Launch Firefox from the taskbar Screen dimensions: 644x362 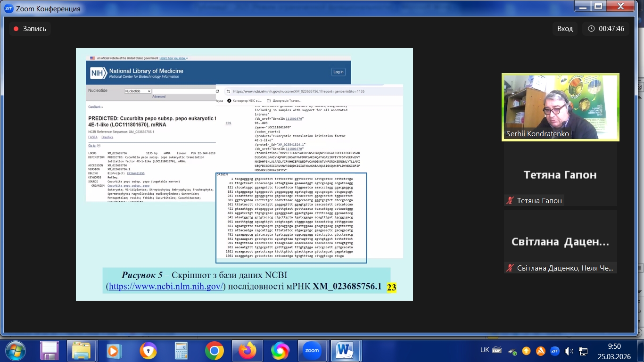[247, 351]
